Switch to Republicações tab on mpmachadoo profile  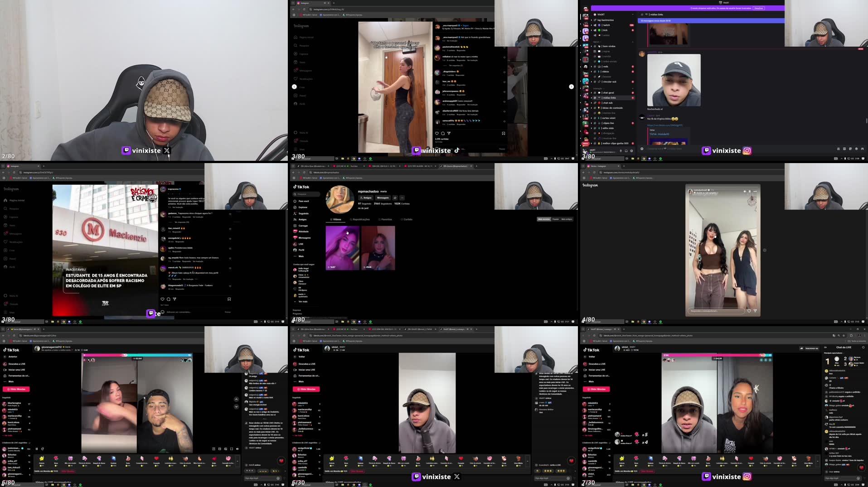pyautogui.click(x=359, y=219)
